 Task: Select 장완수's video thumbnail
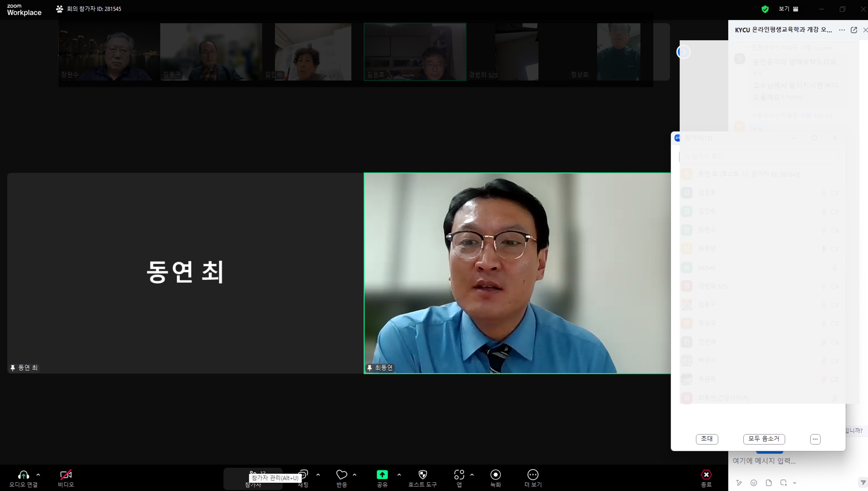pos(109,52)
